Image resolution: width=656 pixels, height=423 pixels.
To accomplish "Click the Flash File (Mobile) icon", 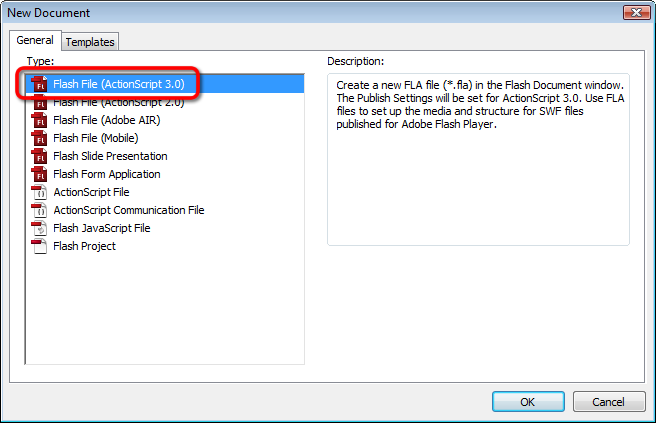I will pyautogui.click(x=40, y=138).
